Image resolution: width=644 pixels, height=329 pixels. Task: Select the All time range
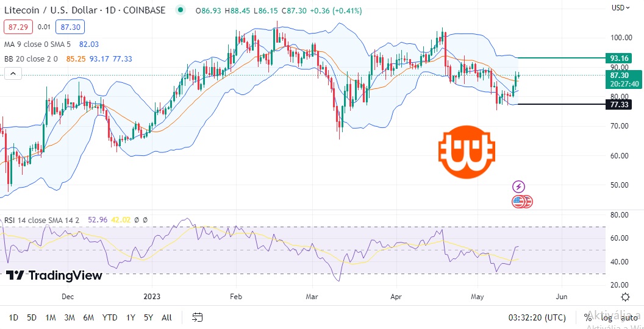166,317
